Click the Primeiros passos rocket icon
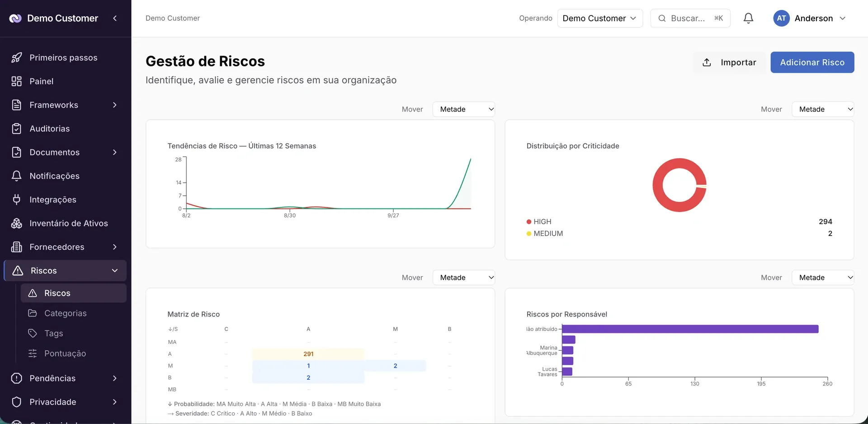The height and width of the screenshot is (424, 868). point(17,57)
